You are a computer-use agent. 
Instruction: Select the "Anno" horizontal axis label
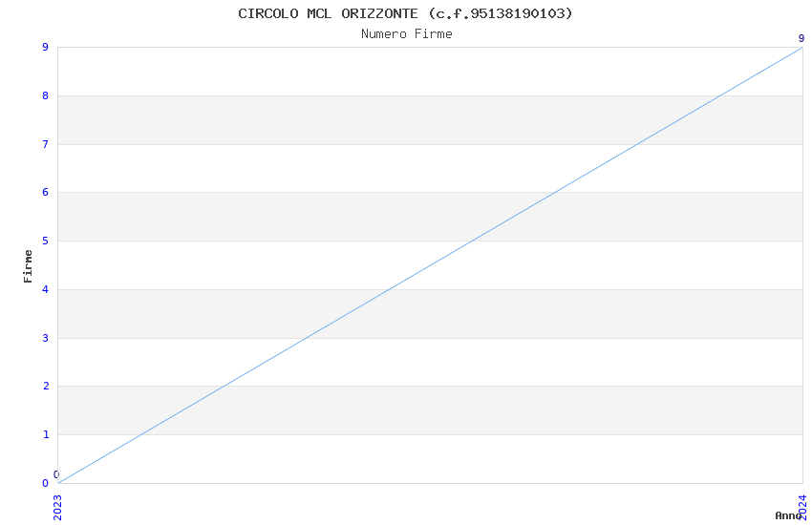tap(787, 515)
